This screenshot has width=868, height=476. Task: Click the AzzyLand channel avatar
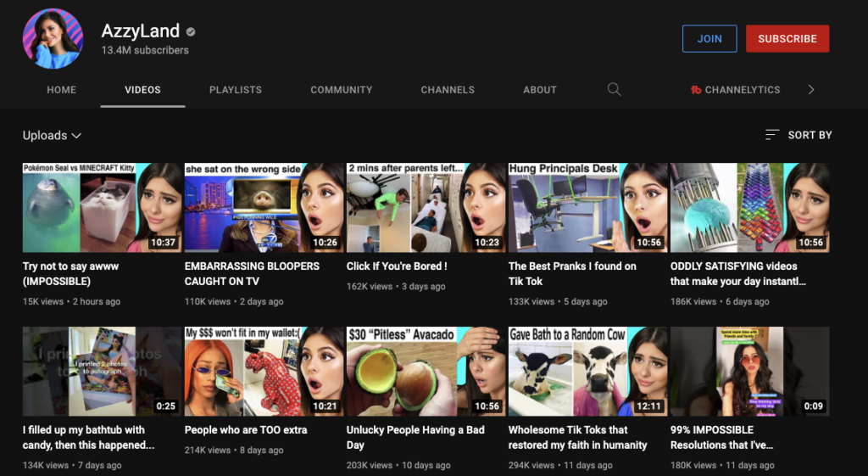(x=53, y=39)
